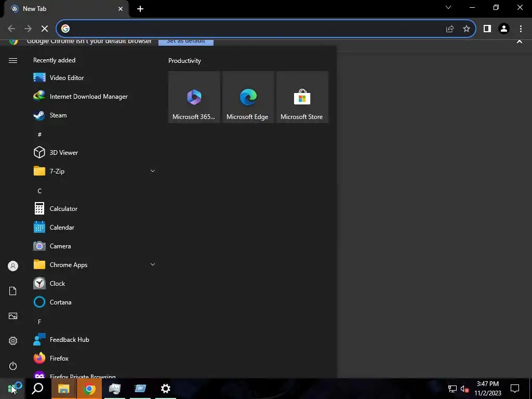
Task: Expand the Chrome Apps folder
Action: click(x=94, y=264)
